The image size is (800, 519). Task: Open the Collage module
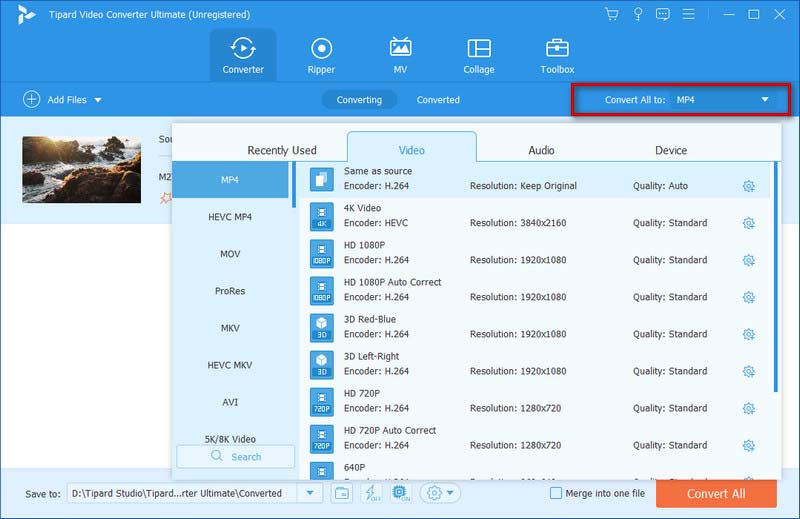[x=479, y=55]
